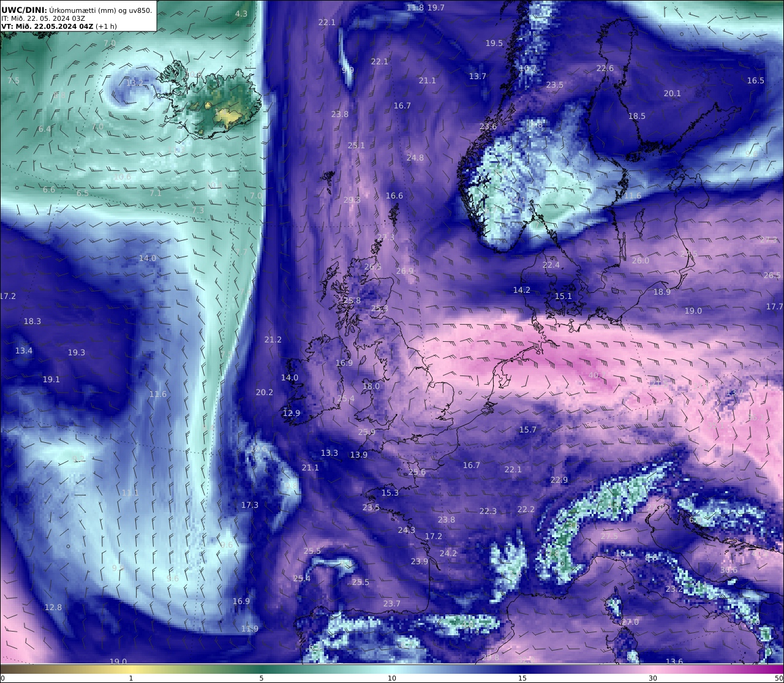This screenshot has width=784, height=683.
Task: Click the colorbar tick label 1
Action: point(131,678)
